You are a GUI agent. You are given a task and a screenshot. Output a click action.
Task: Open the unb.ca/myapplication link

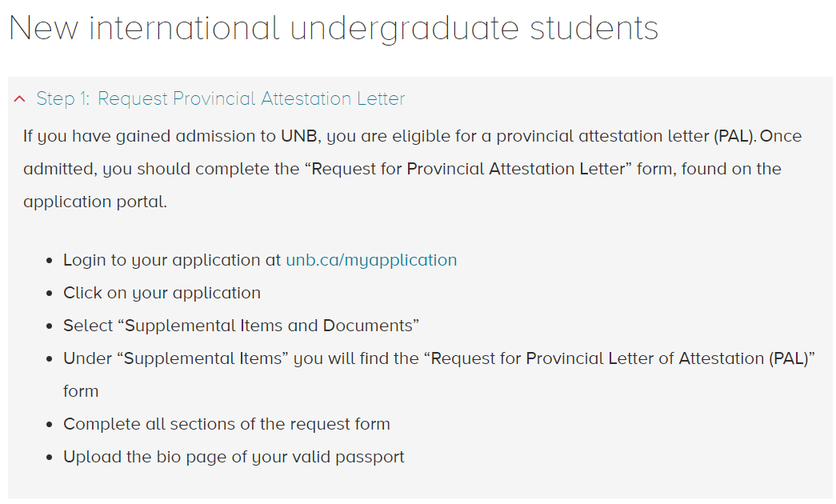point(371,260)
